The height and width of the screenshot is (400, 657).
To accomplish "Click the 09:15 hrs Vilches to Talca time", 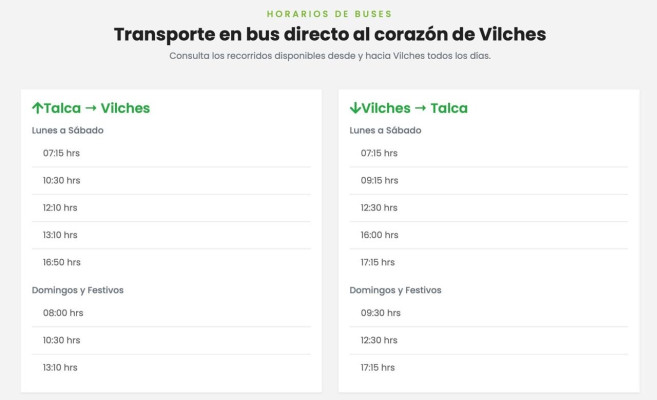I will point(489,181).
